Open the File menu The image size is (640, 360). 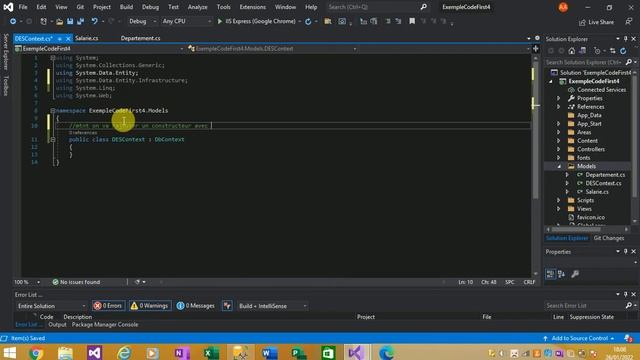point(23,7)
